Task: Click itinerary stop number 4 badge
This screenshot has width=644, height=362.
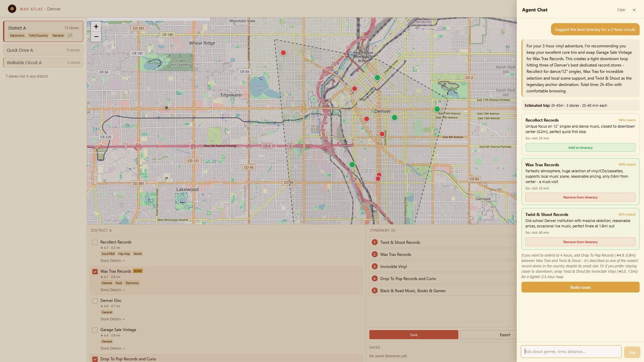Action: [375, 278]
